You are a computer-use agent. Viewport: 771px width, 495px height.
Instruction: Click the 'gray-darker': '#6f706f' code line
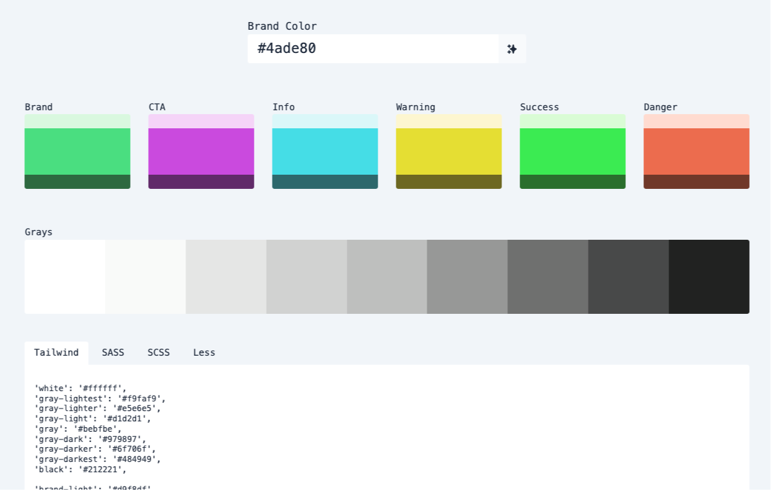[95, 449]
